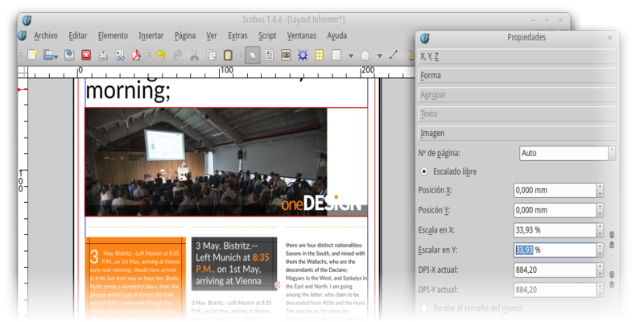644x322 pixels.
Task: Click the New document icon
Action: (x=32, y=55)
